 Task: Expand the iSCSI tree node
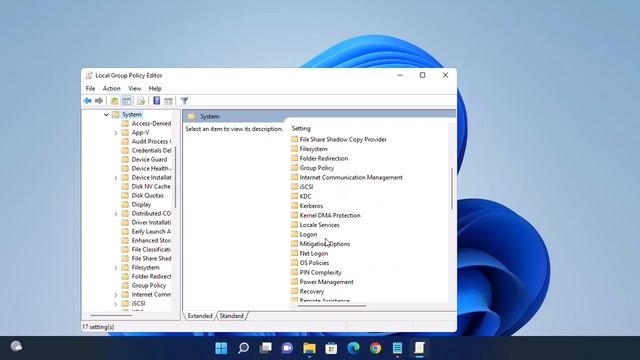tap(116, 304)
